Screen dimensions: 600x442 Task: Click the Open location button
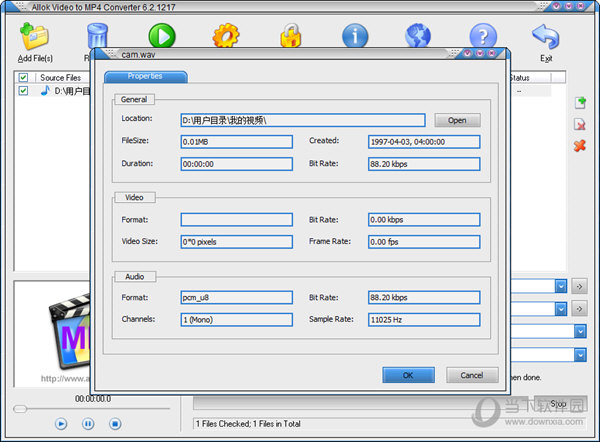(457, 120)
